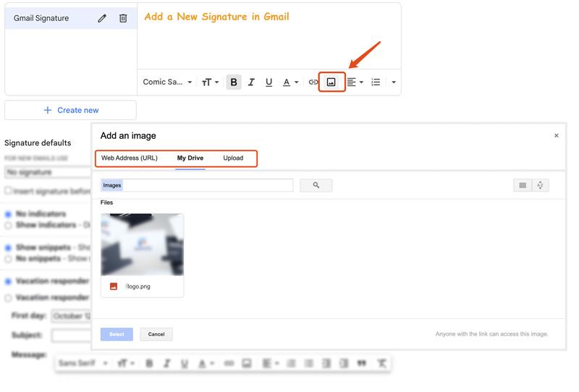This screenshot has width=579, height=392.
Task: Click the Cancel button
Action: click(156, 334)
